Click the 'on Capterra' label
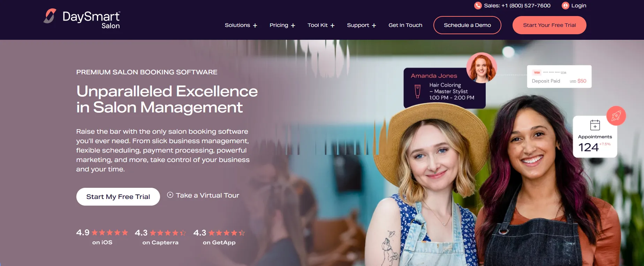The height and width of the screenshot is (266, 644). point(160,243)
